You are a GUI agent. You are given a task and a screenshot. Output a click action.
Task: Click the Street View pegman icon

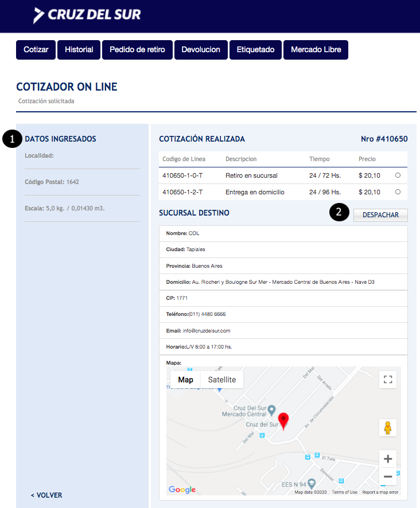[x=388, y=428]
